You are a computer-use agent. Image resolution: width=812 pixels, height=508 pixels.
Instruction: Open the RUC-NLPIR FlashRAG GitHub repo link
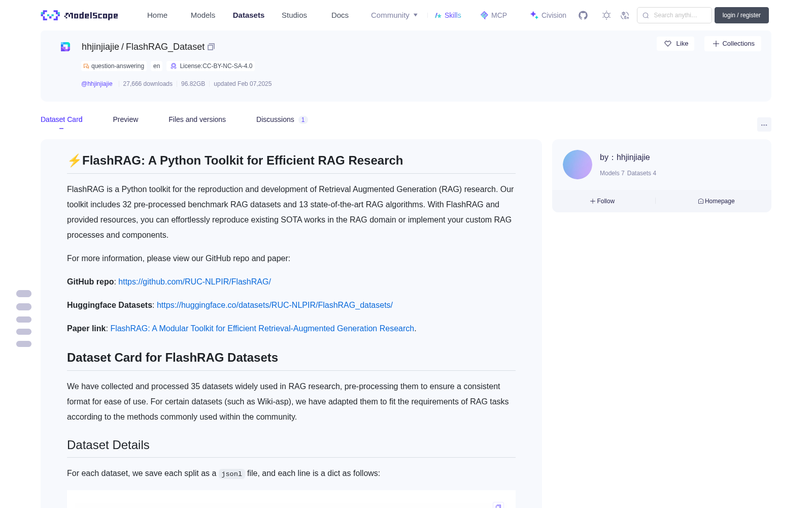click(194, 281)
